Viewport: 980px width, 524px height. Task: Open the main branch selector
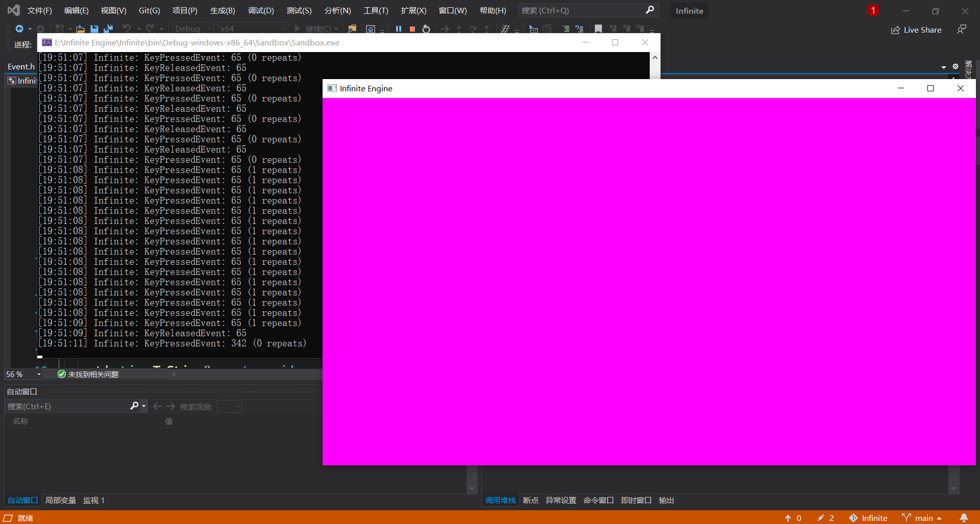922,518
